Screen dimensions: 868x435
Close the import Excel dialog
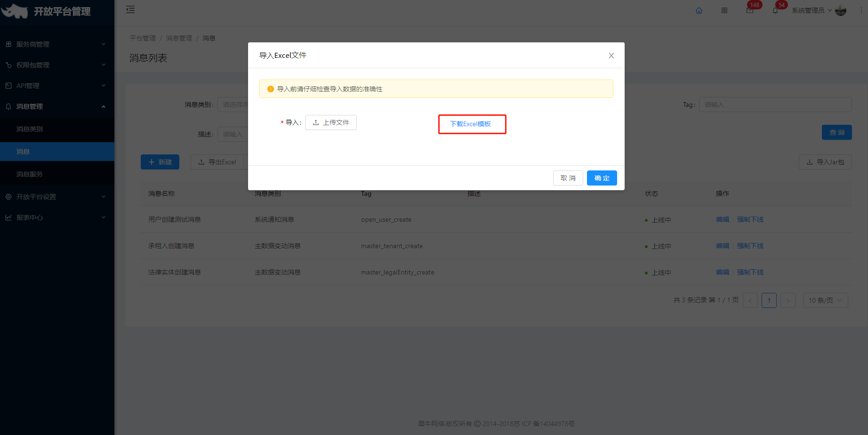[x=611, y=56]
